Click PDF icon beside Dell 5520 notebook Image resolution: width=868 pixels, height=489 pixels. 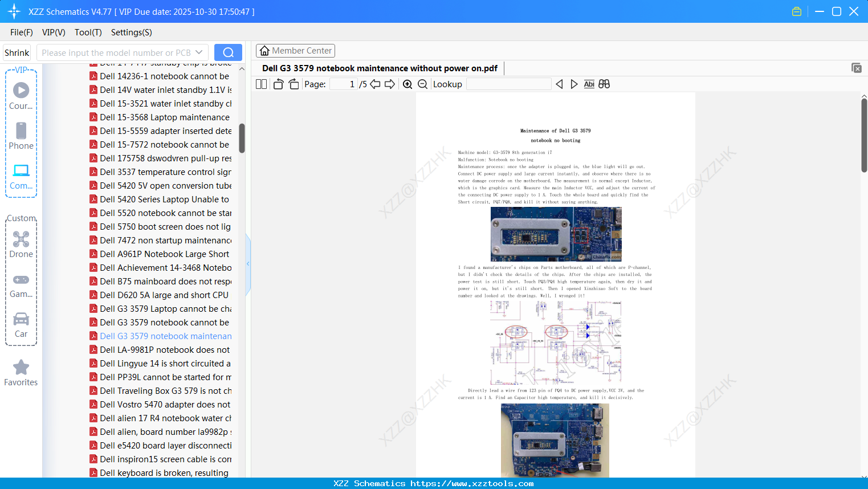coord(93,213)
